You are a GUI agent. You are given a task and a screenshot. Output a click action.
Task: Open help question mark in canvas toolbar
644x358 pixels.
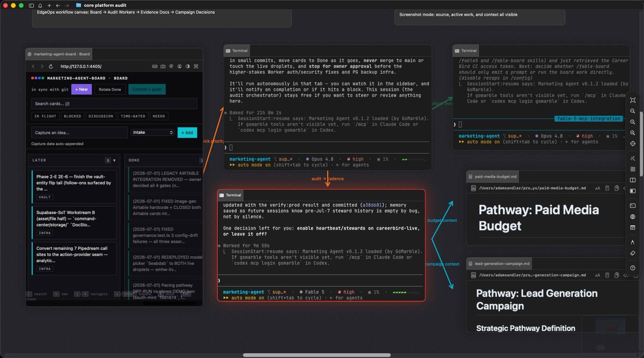click(633, 268)
